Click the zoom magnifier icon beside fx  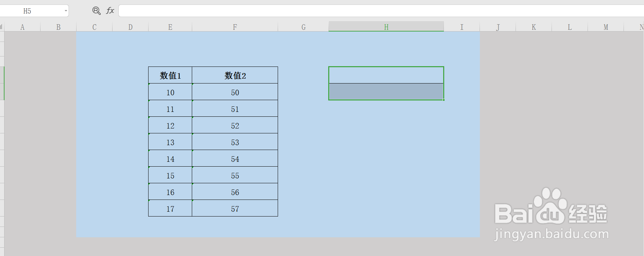[x=97, y=11]
